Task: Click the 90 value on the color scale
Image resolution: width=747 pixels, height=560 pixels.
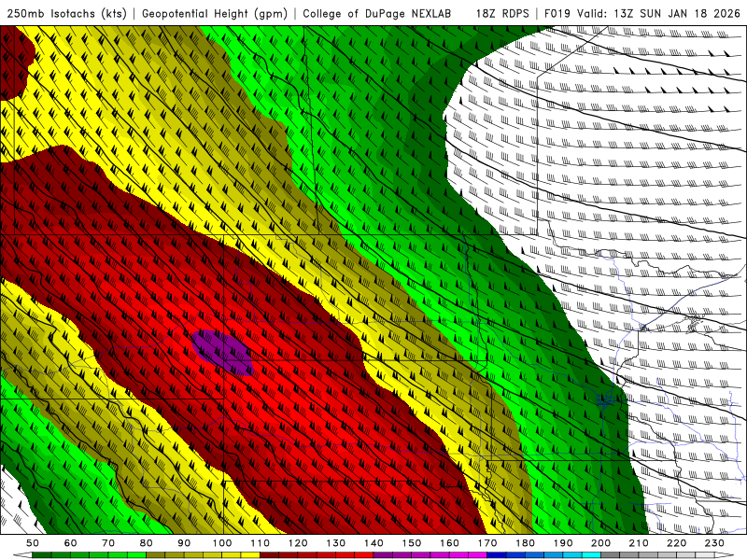Action: pyautogui.click(x=184, y=543)
